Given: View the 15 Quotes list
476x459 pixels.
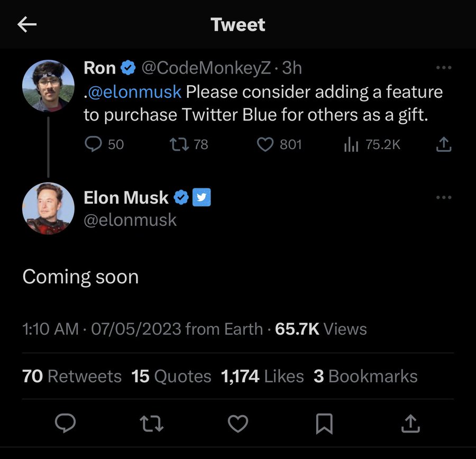Looking at the screenshot, I should pyautogui.click(x=171, y=377).
